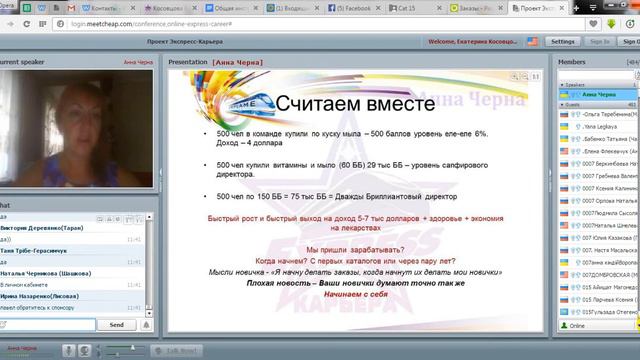This screenshot has height=360, width=640.
Task: Click the Send chat button
Action: click(116, 325)
